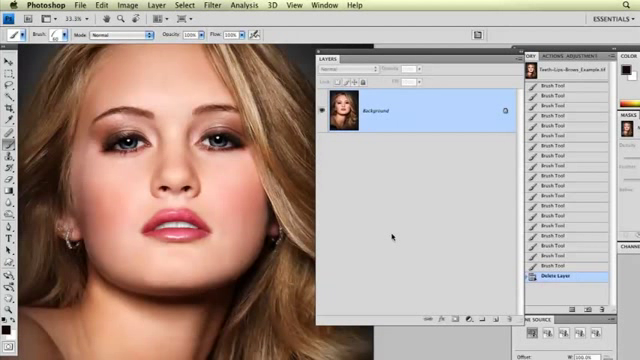Select the Healing Brush tool

pos(8,132)
